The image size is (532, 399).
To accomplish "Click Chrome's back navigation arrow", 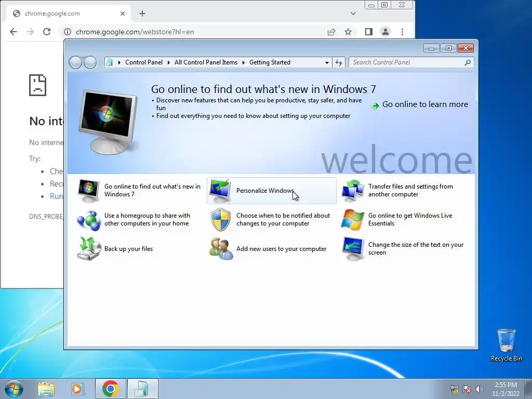I will pyautogui.click(x=14, y=32).
